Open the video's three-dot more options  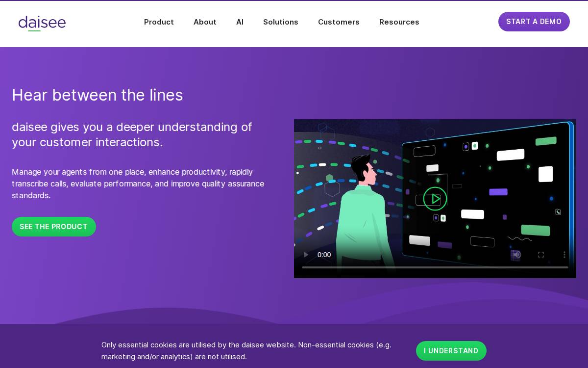[x=564, y=255]
